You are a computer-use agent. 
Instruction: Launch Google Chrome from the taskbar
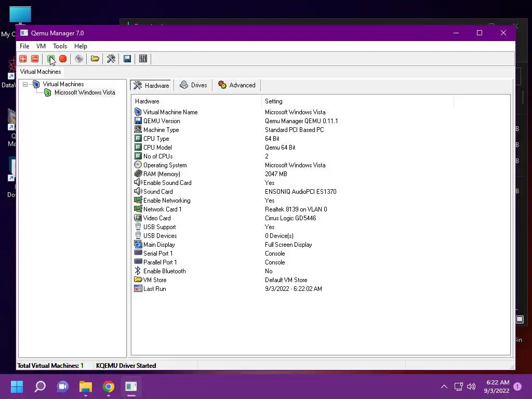109,387
